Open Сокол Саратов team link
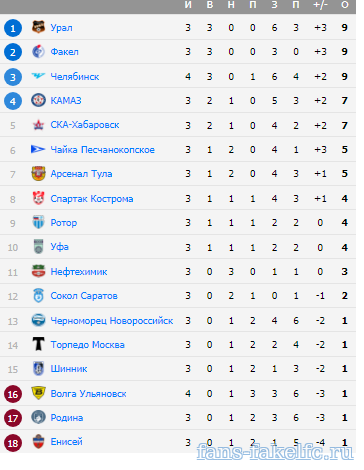Viewport: 364px width, 470px height. pyautogui.click(x=84, y=296)
